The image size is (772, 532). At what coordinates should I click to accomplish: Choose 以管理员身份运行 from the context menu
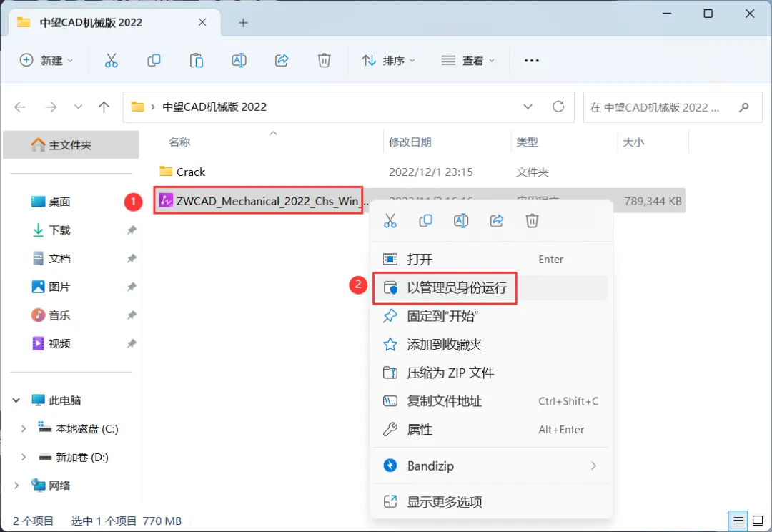point(490,287)
